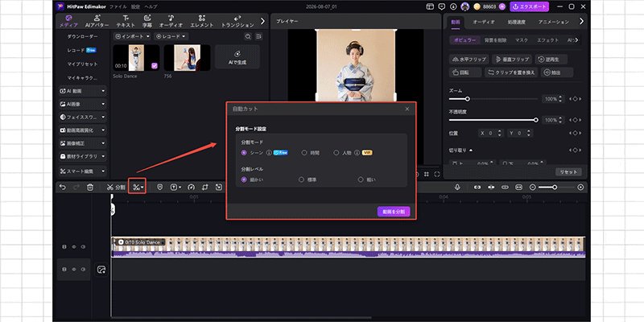The height and width of the screenshot is (322, 644).
Task: Click the 垂直フリップ button
Action: click(x=512, y=59)
